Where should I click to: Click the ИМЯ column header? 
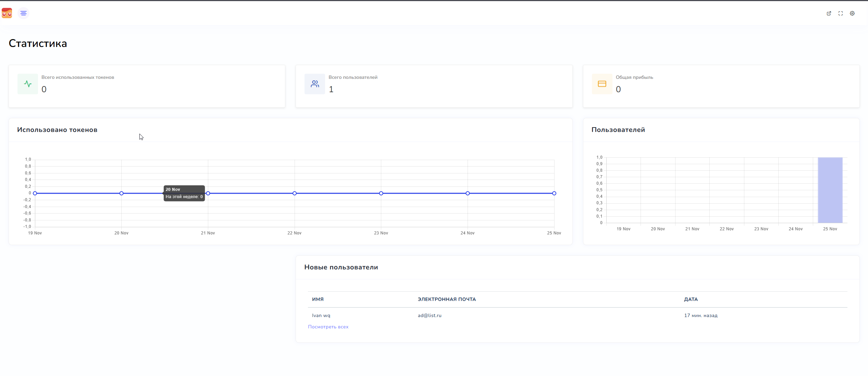[x=318, y=299]
